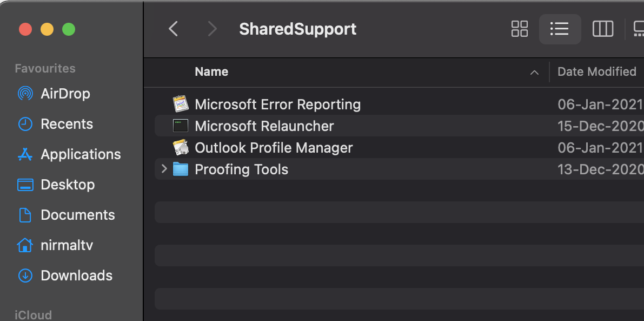Click the Downloads arrow icon
The height and width of the screenshot is (321, 644).
(x=25, y=276)
